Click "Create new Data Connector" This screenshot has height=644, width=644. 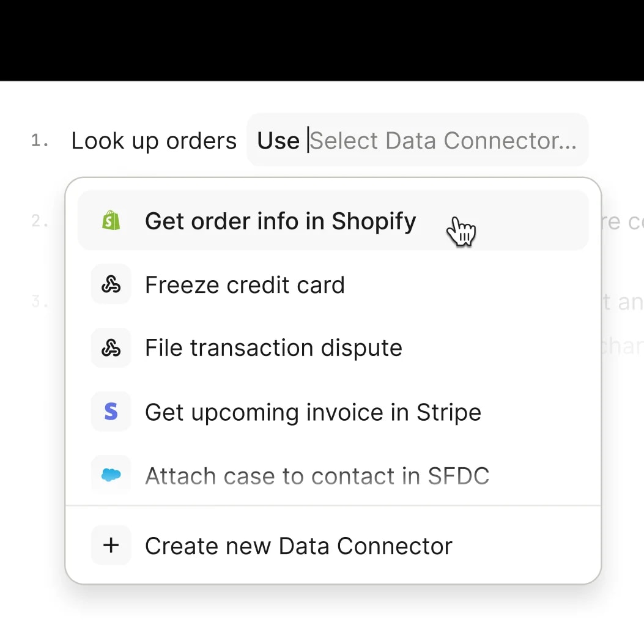coord(298,545)
